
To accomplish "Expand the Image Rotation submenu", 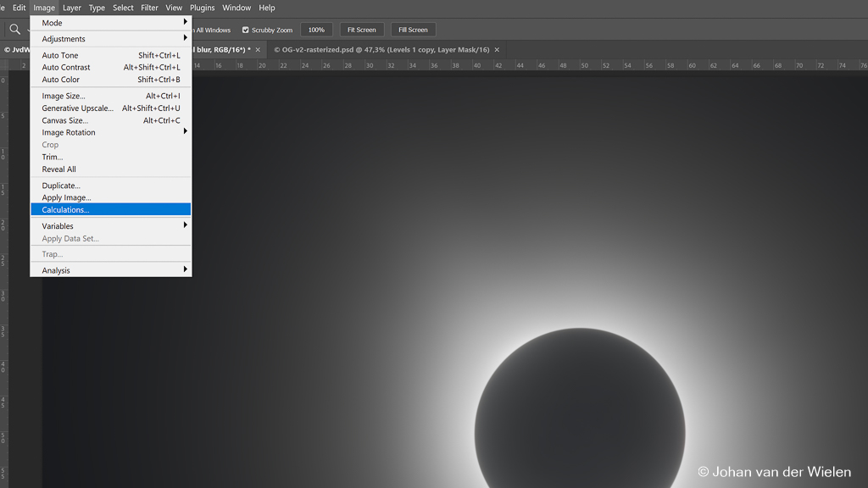I will [111, 132].
